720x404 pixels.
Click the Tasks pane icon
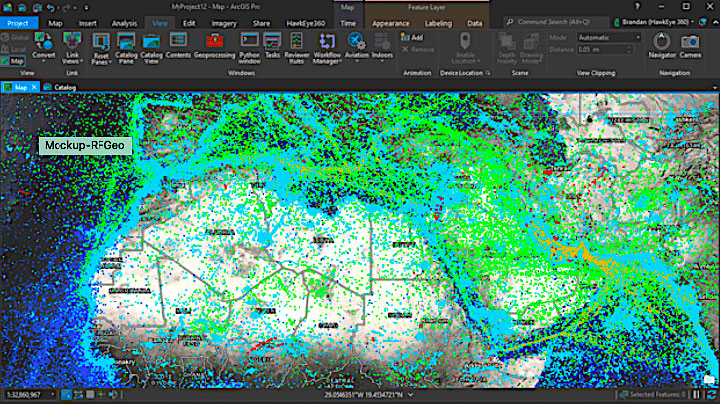pyautogui.click(x=272, y=46)
